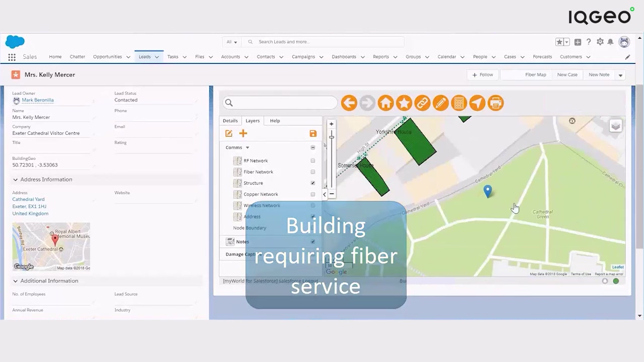This screenshot has width=644, height=362.
Task: Click the back arrow map toolbar button
Action: [x=349, y=103]
